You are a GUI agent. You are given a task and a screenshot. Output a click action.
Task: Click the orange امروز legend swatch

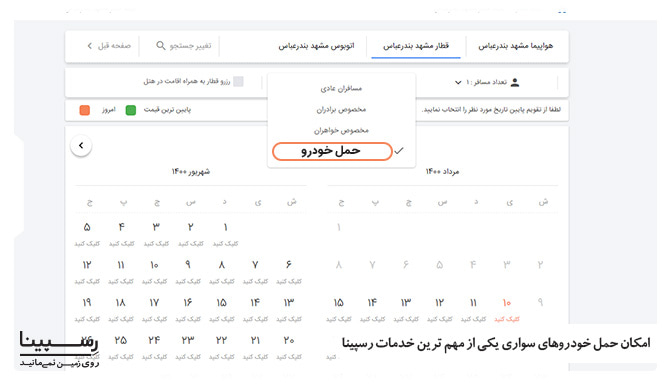85,110
